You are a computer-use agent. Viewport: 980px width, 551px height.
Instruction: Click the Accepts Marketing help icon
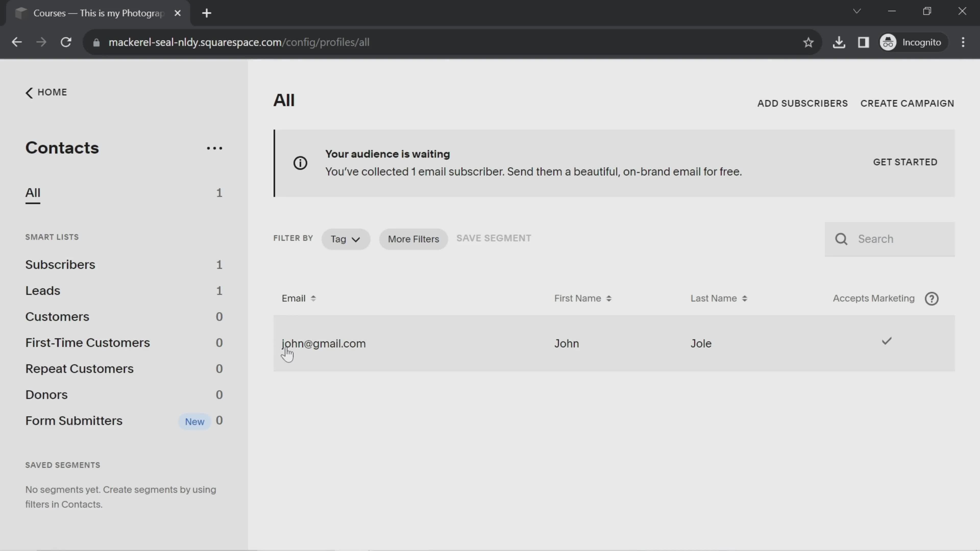[932, 298]
